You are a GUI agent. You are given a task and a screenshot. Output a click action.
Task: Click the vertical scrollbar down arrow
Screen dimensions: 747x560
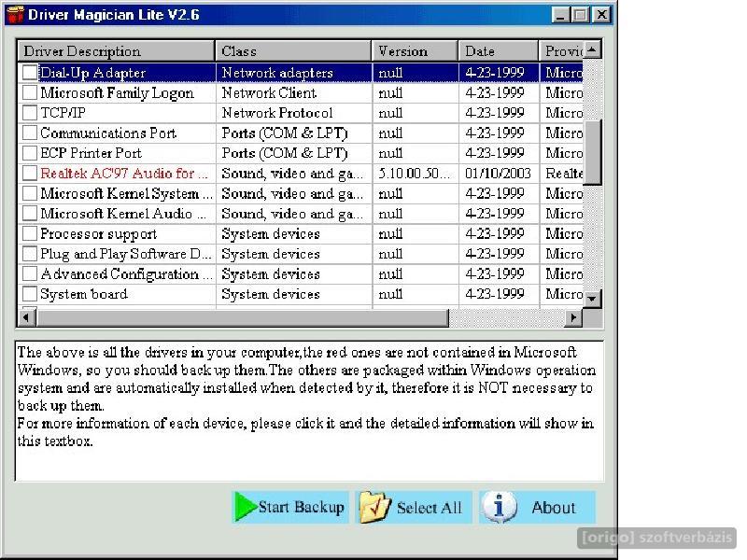[592, 299]
